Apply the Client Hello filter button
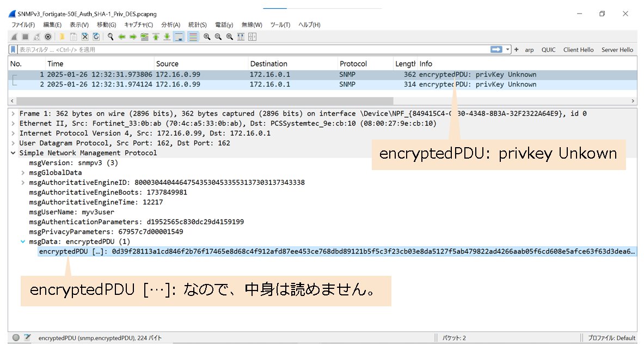The width and height of the screenshot is (644, 363). tap(578, 50)
